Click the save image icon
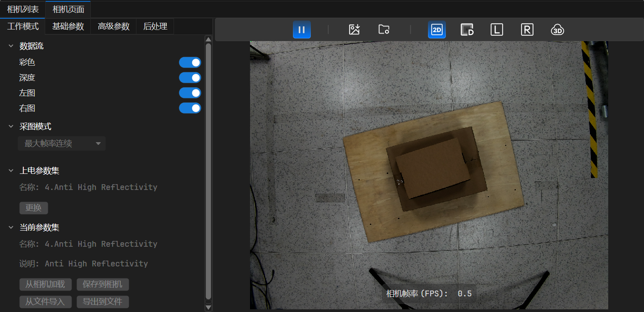Viewport: 644px width, 312px height. click(x=354, y=30)
